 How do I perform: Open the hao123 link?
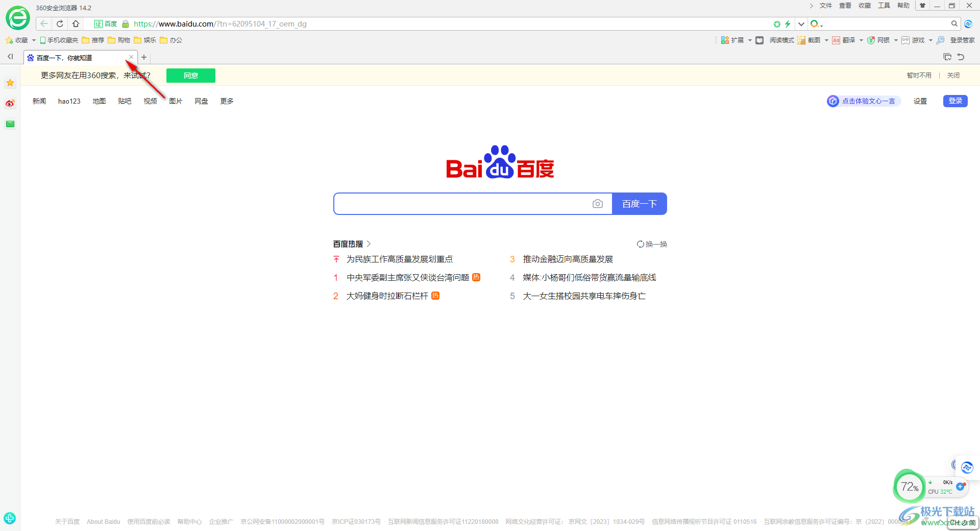(x=69, y=101)
